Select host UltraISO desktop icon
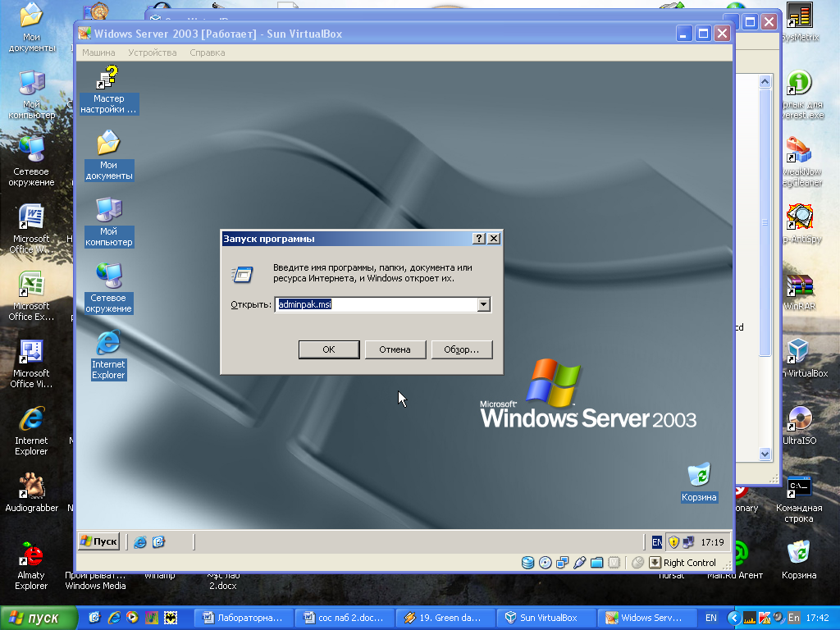The width and height of the screenshot is (840, 630). click(x=799, y=426)
